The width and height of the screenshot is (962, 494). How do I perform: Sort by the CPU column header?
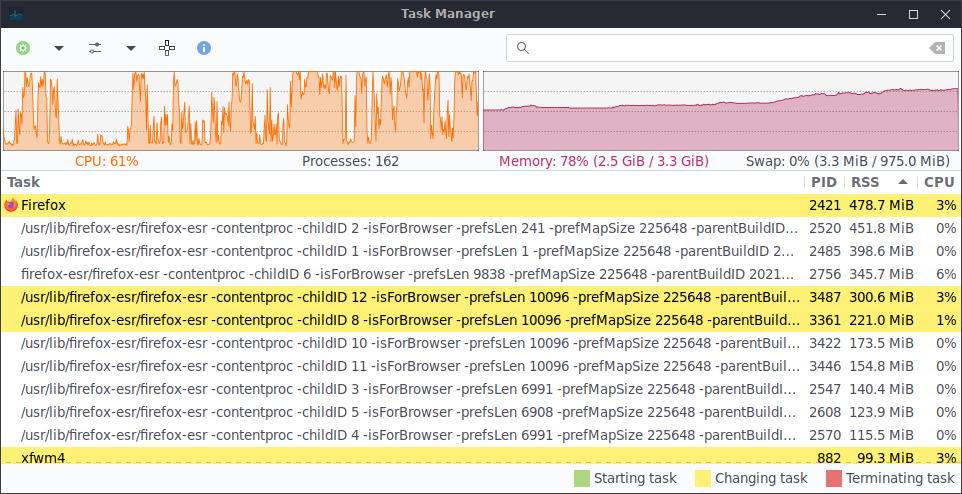(x=939, y=182)
